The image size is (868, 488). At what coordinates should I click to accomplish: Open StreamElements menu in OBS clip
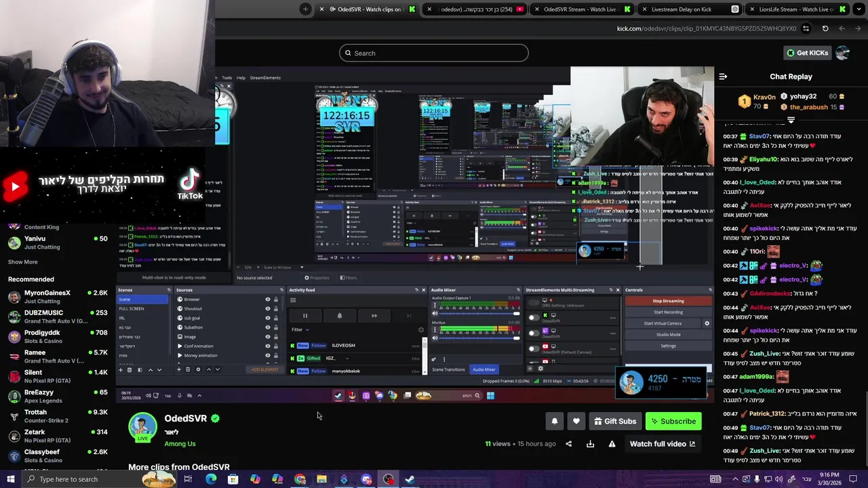click(x=265, y=78)
